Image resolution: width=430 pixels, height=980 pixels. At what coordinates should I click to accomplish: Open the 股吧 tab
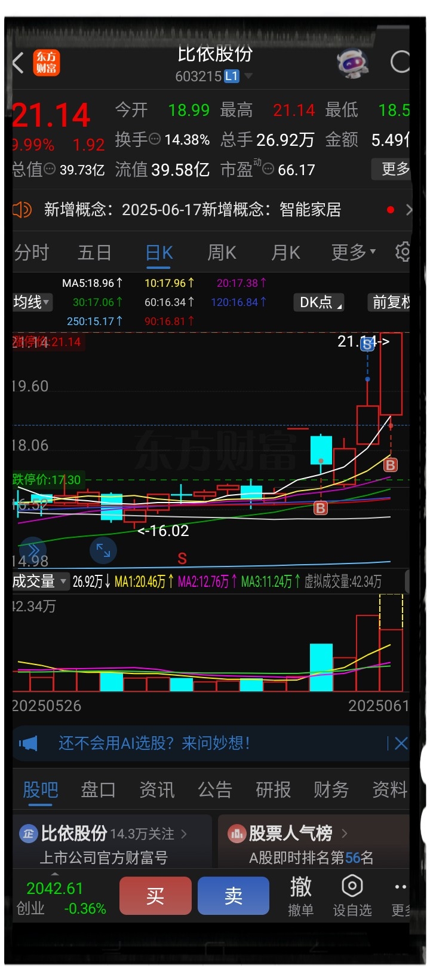click(40, 790)
